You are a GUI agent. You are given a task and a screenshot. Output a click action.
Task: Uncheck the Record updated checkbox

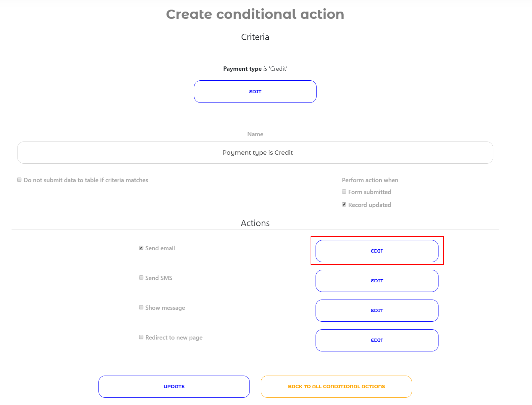[x=344, y=205]
